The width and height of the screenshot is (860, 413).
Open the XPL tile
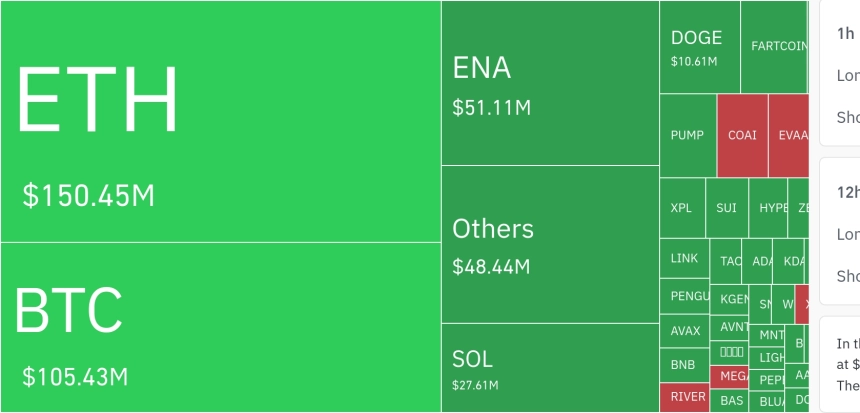click(682, 208)
